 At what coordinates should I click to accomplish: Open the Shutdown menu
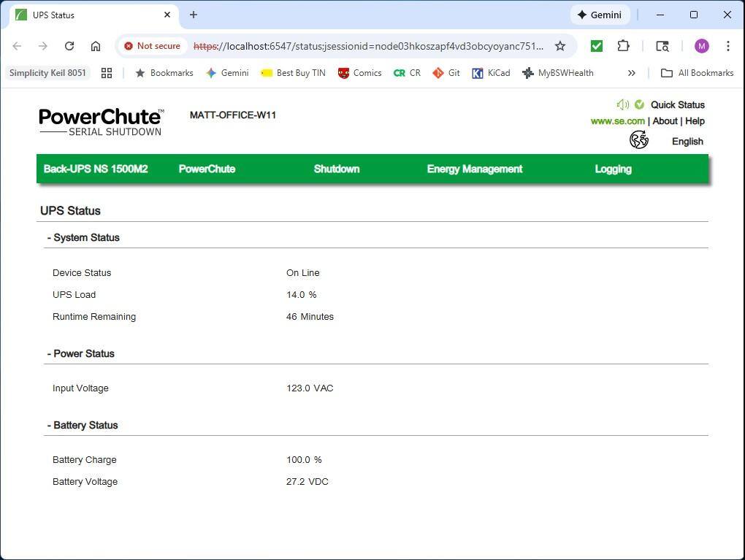[336, 169]
